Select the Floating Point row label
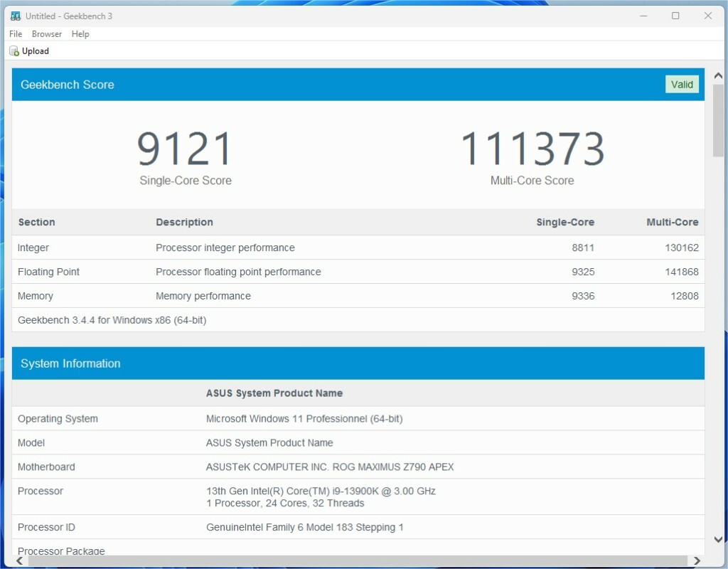Viewport: 728px width, 569px height. 48,272
